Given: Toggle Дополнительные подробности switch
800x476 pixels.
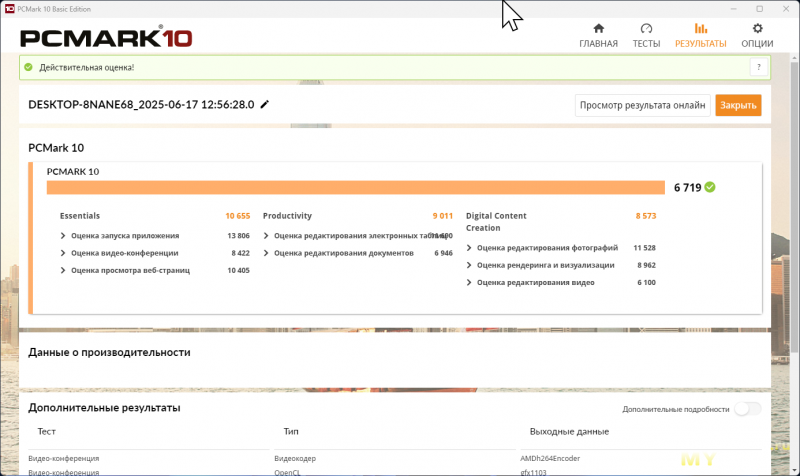Looking at the screenshot, I should point(747,409).
